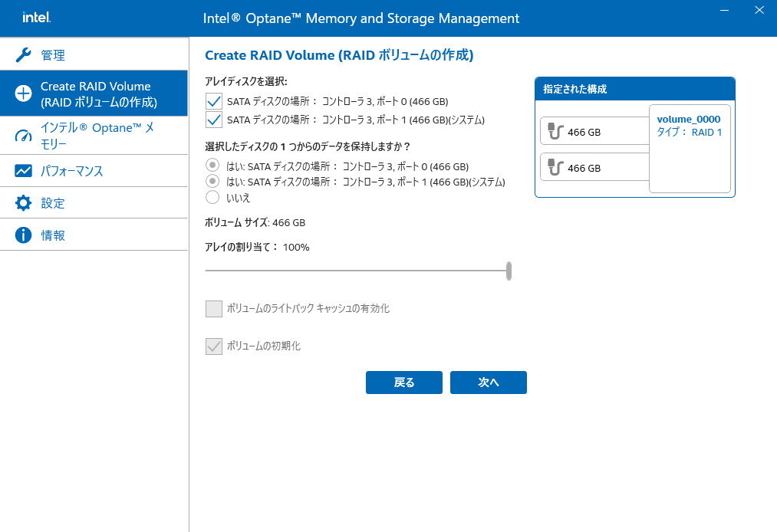
Task: Click the 戻る button
Action: click(404, 383)
